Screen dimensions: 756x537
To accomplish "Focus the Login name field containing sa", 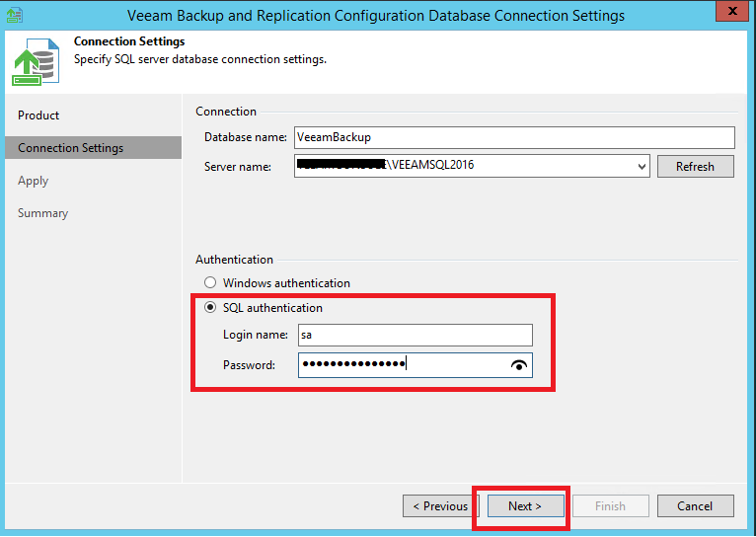I will [416, 335].
